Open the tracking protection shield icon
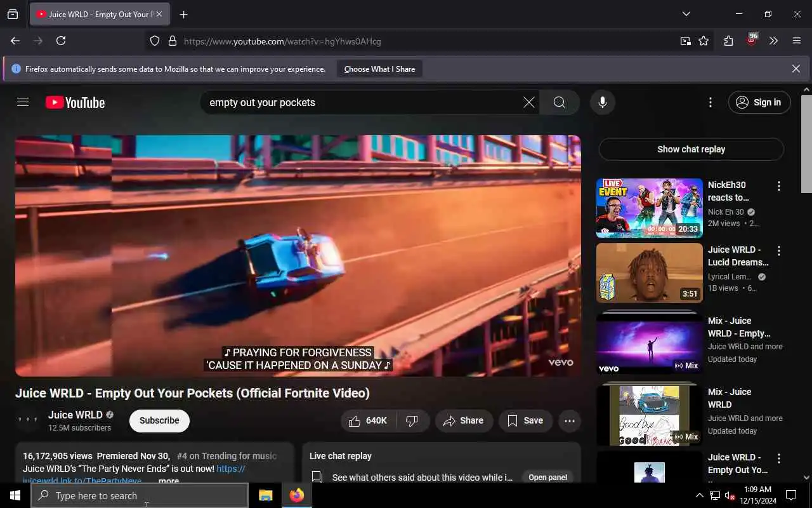Screen dimensions: 812x508 155,41
